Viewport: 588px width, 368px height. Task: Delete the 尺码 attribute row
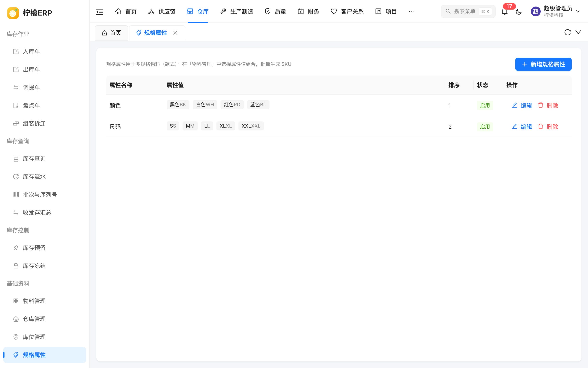tap(548, 127)
